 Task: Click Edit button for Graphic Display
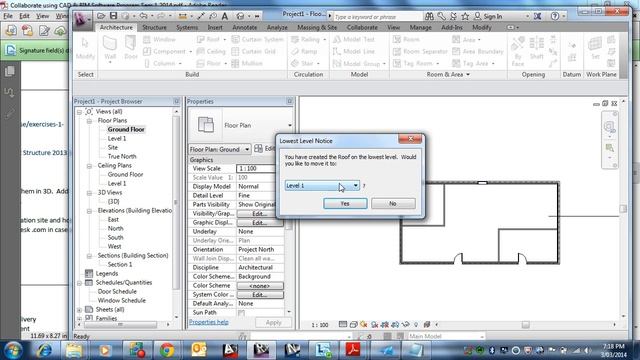point(260,222)
